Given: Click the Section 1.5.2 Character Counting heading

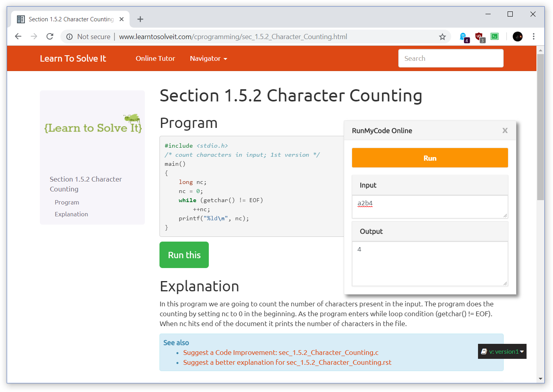Looking at the screenshot, I should pos(291,96).
